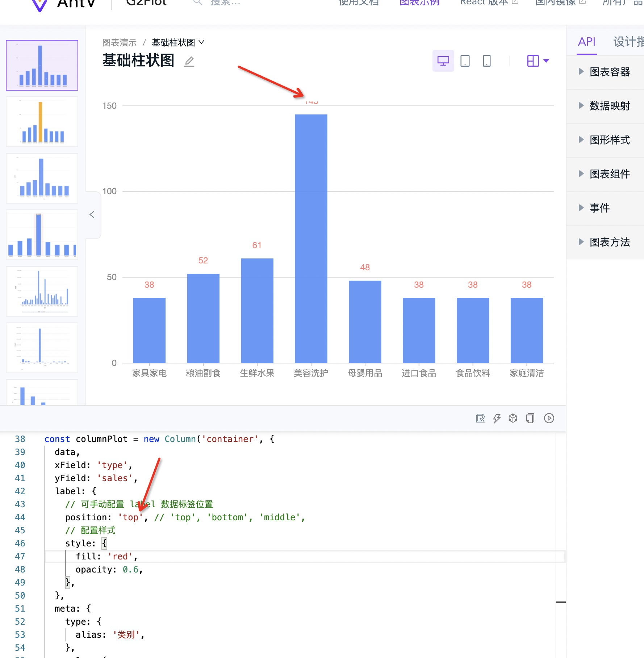Switch preview to mobile phone view
The height and width of the screenshot is (658, 644).
487,61
